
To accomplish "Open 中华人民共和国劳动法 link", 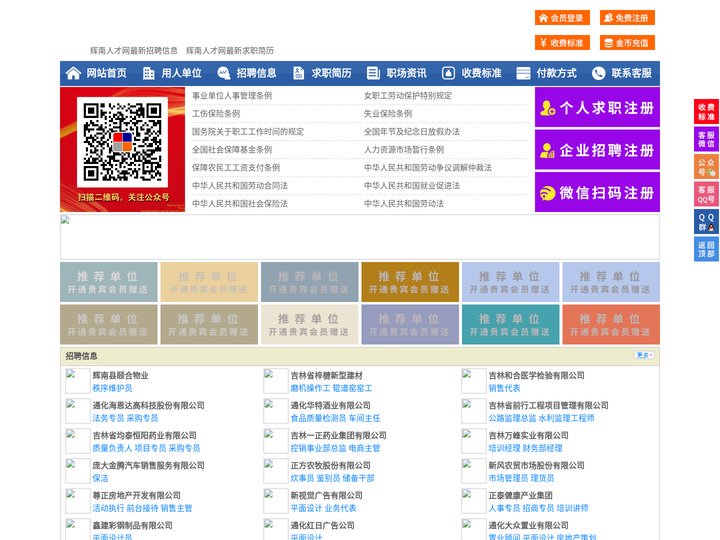I will (404, 203).
